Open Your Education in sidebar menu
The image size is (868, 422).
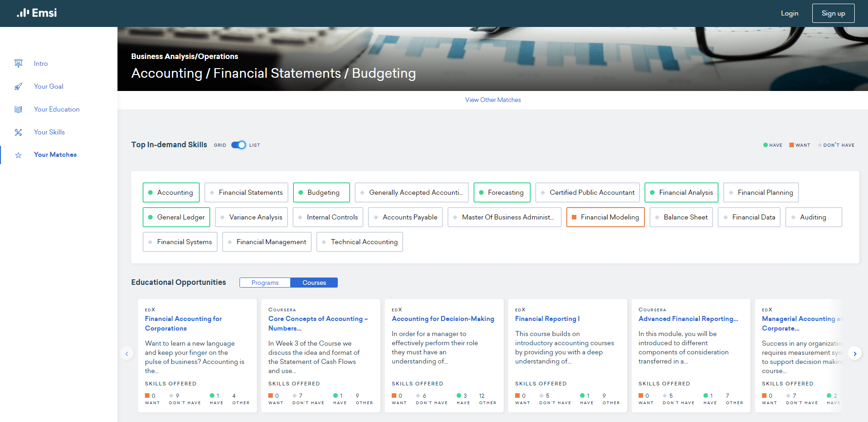point(57,109)
